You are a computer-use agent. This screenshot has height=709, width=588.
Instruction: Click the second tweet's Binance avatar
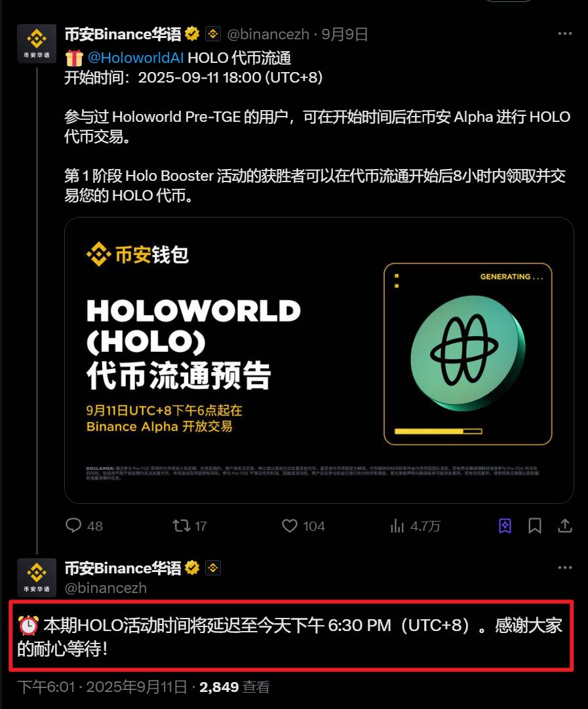tap(37, 577)
